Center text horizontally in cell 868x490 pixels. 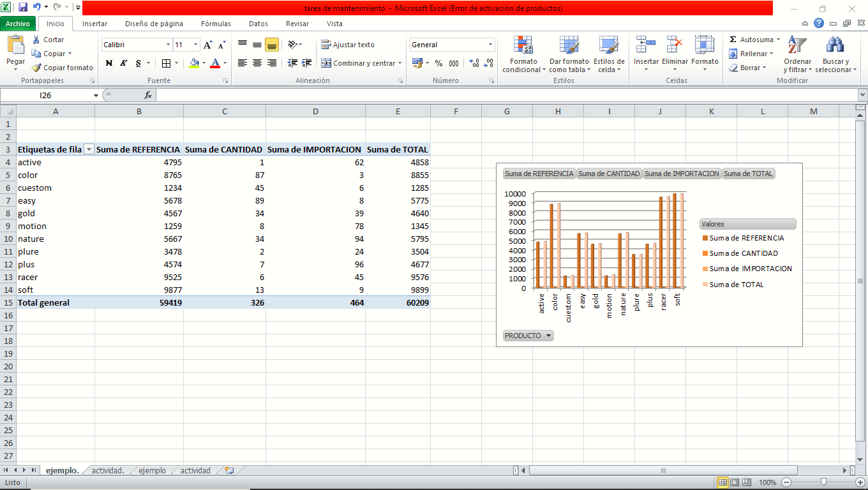click(x=257, y=63)
